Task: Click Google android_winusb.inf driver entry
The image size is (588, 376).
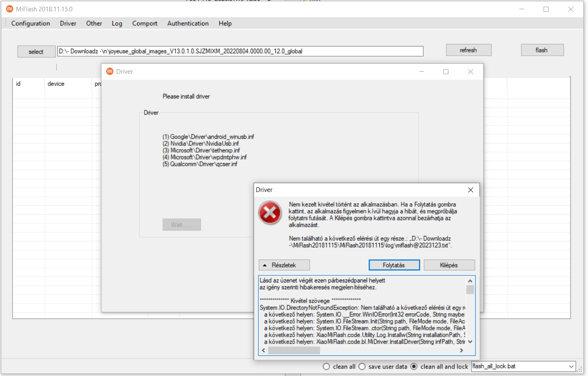Action: click(208, 137)
